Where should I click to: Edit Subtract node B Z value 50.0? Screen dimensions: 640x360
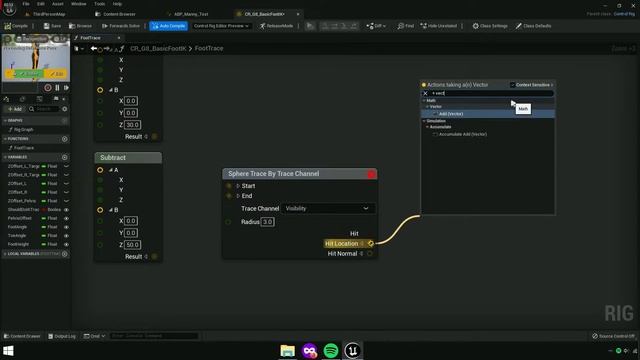pyautogui.click(x=132, y=244)
